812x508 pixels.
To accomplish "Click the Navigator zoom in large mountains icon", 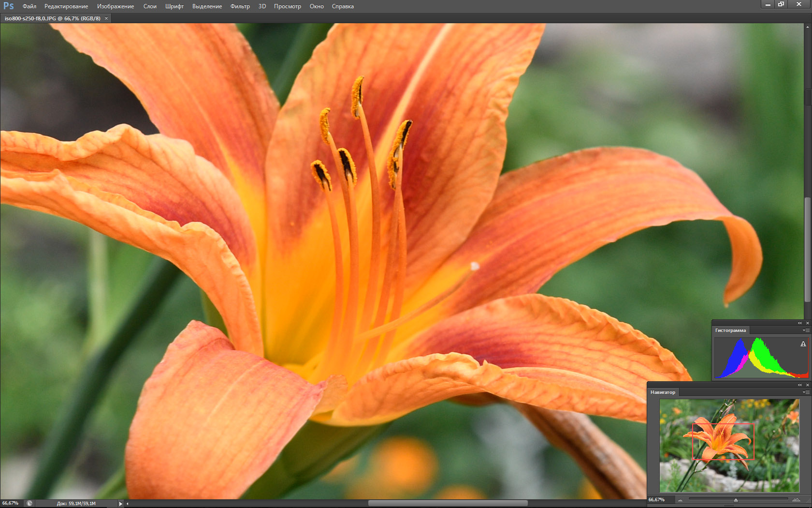I will pyautogui.click(x=796, y=500).
